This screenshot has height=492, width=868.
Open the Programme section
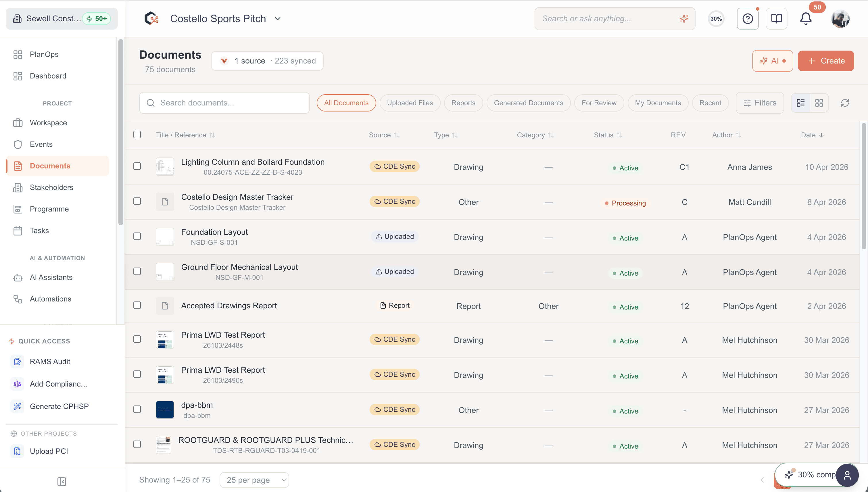click(x=49, y=209)
